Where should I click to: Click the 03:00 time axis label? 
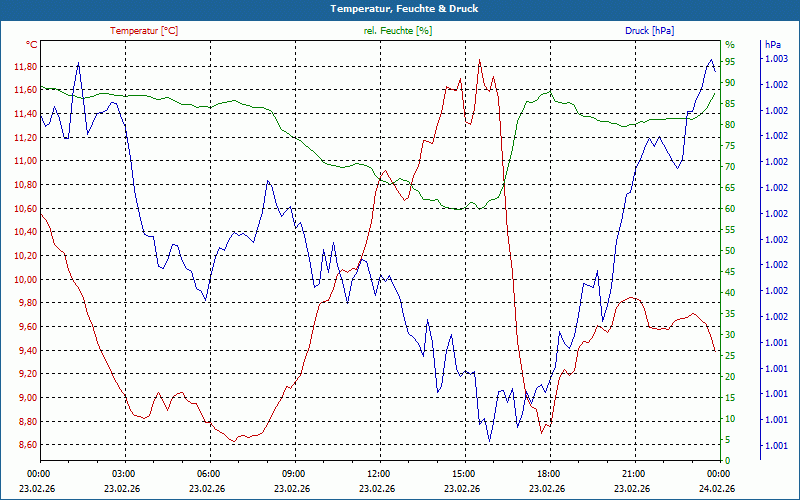pyautogui.click(x=123, y=473)
